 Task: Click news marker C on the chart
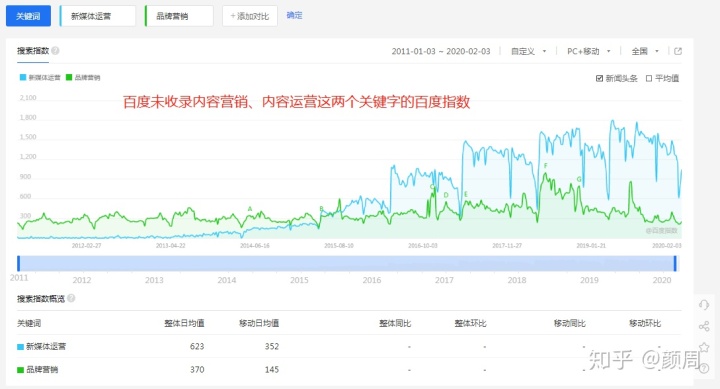(x=432, y=187)
